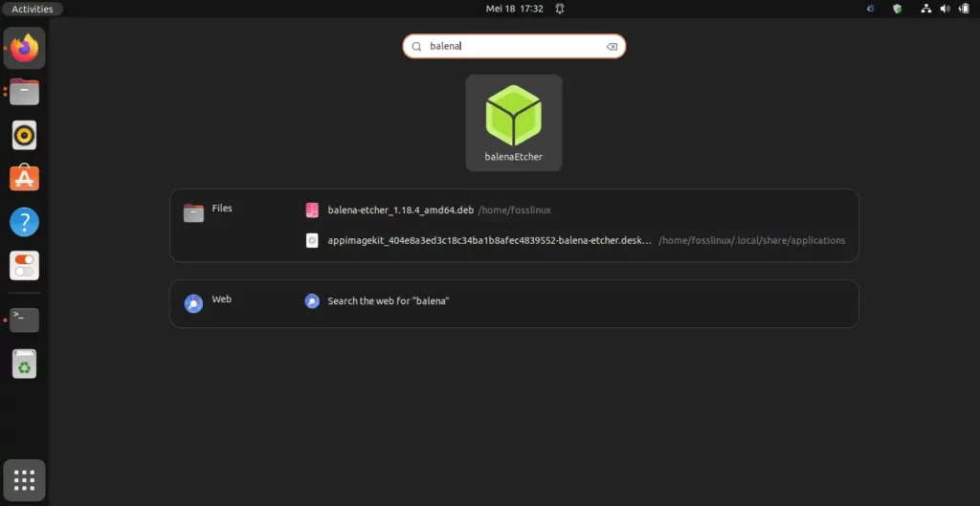Click the icon beside Search the web
The width and height of the screenshot is (980, 506).
[312, 301]
